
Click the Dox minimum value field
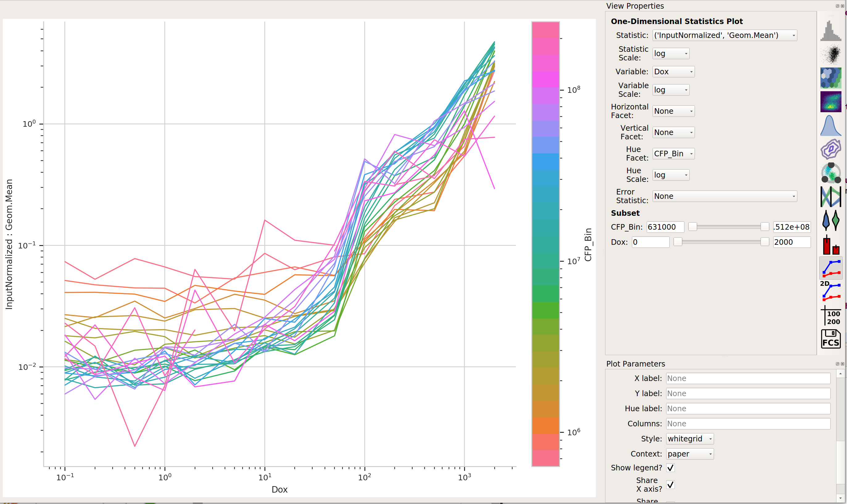pyautogui.click(x=650, y=242)
